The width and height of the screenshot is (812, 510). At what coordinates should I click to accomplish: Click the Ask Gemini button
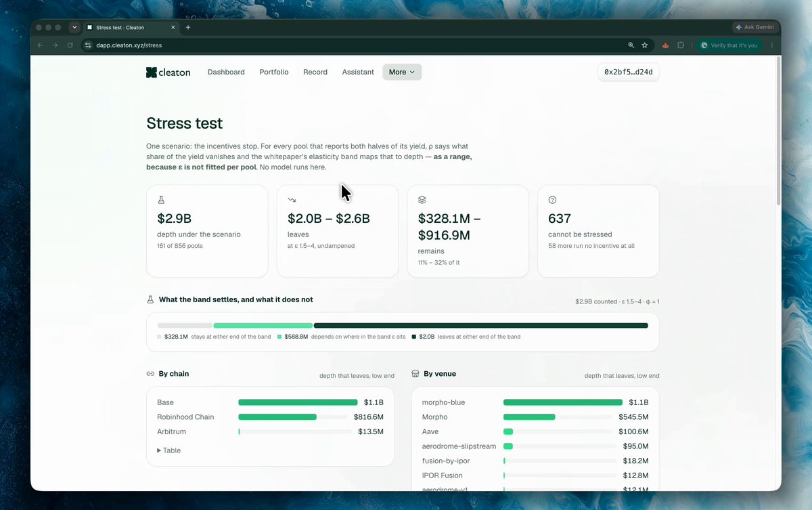(x=755, y=27)
